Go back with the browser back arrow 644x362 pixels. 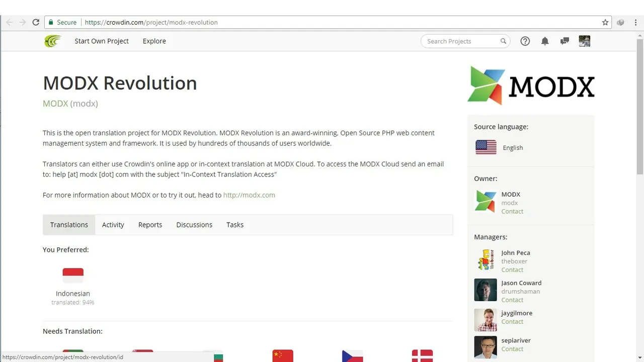9,22
